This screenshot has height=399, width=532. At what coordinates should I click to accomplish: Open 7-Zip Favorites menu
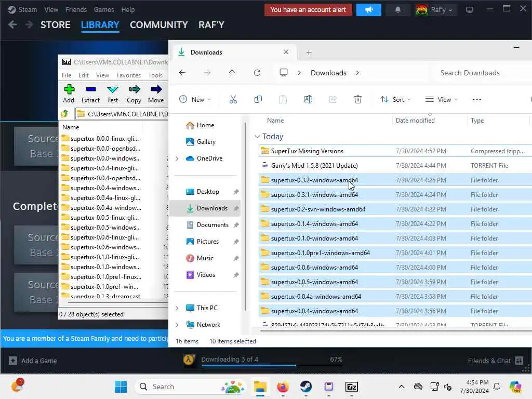point(128,75)
